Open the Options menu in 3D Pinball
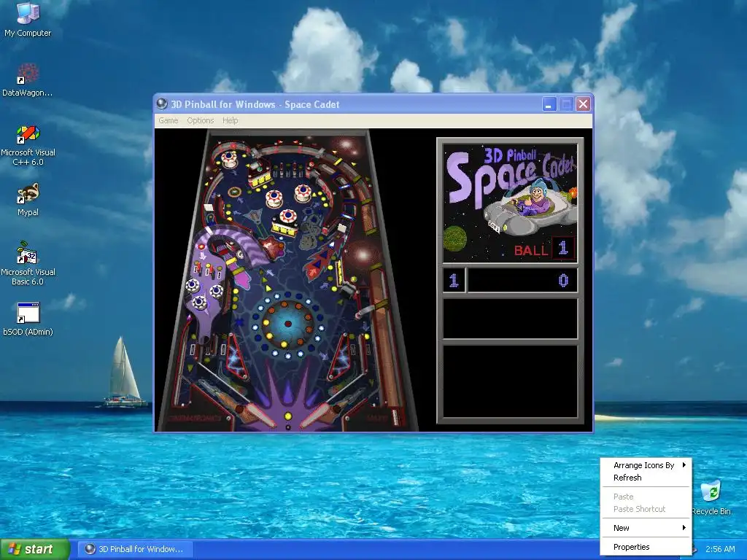The height and width of the screenshot is (560, 747). 200,120
